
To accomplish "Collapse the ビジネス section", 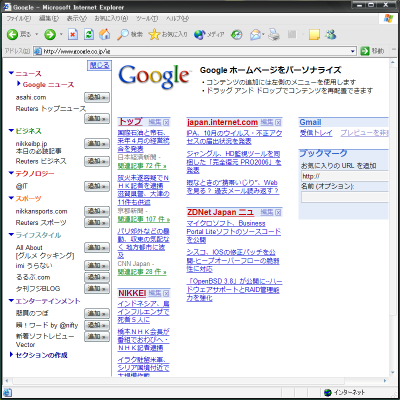I will coord(11,131).
